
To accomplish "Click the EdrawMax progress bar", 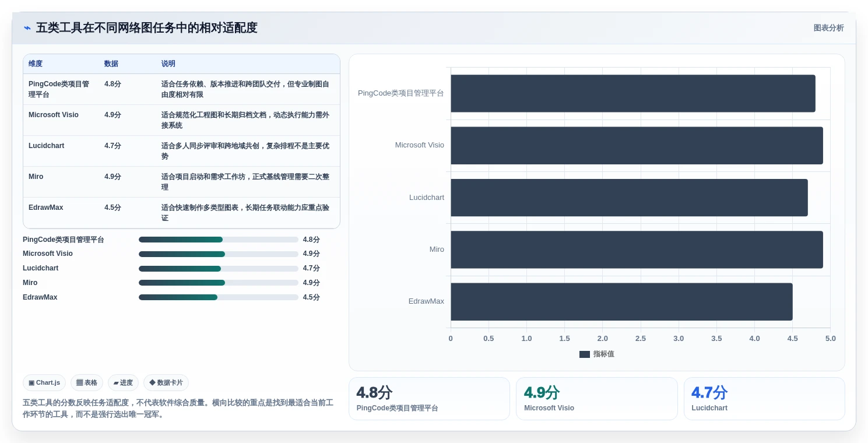I will point(219,297).
